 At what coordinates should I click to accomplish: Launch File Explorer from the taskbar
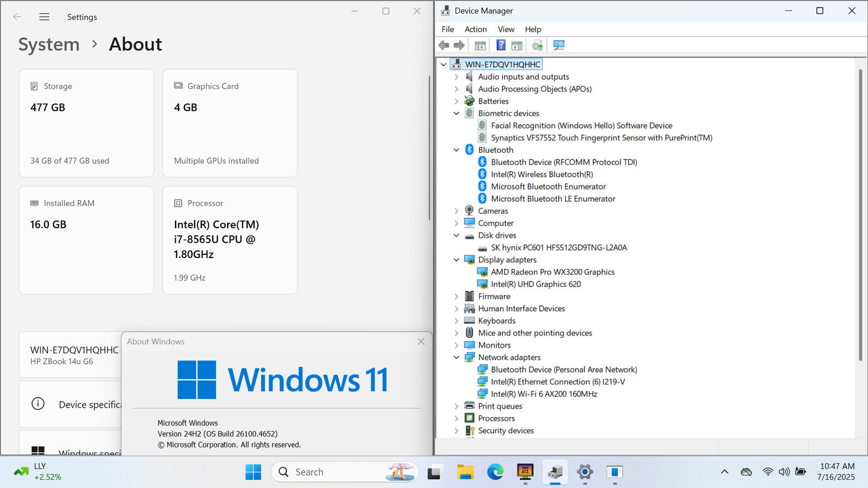(465, 472)
